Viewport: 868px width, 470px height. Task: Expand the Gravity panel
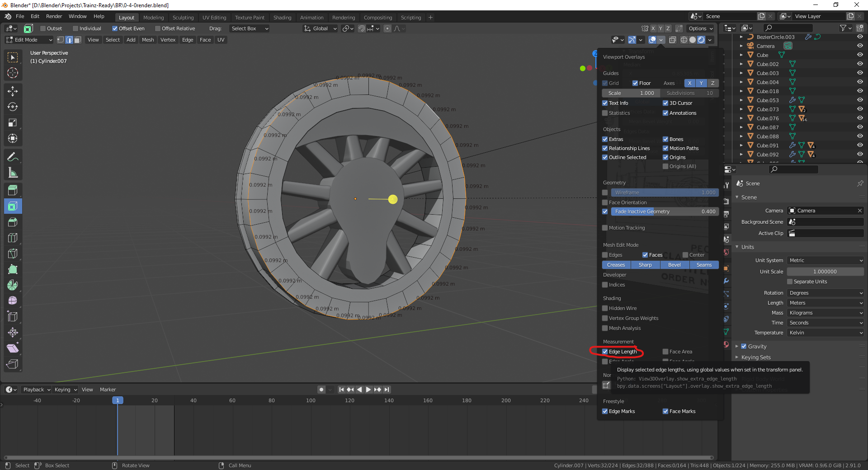(x=737, y=346)
